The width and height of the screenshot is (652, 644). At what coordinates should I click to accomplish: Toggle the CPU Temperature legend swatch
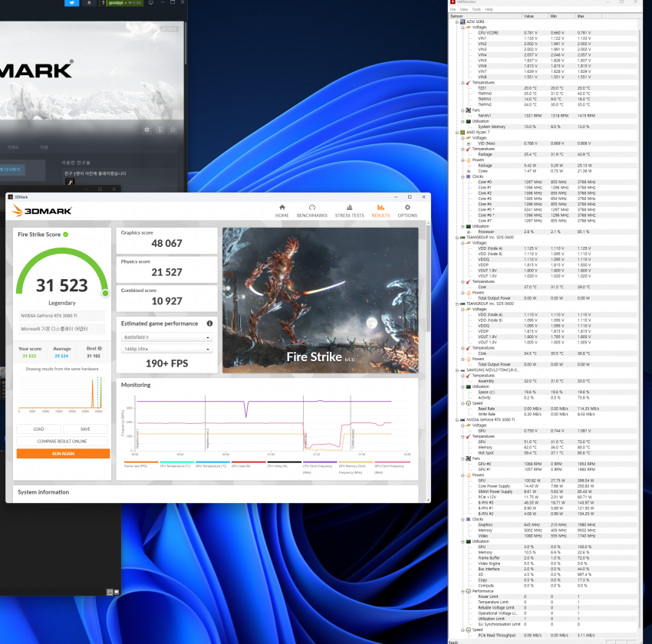176,462
